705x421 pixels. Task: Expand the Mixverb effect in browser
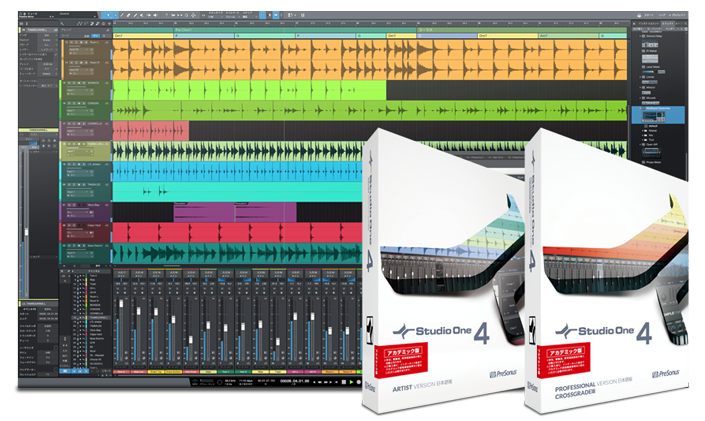pos(640,98)
